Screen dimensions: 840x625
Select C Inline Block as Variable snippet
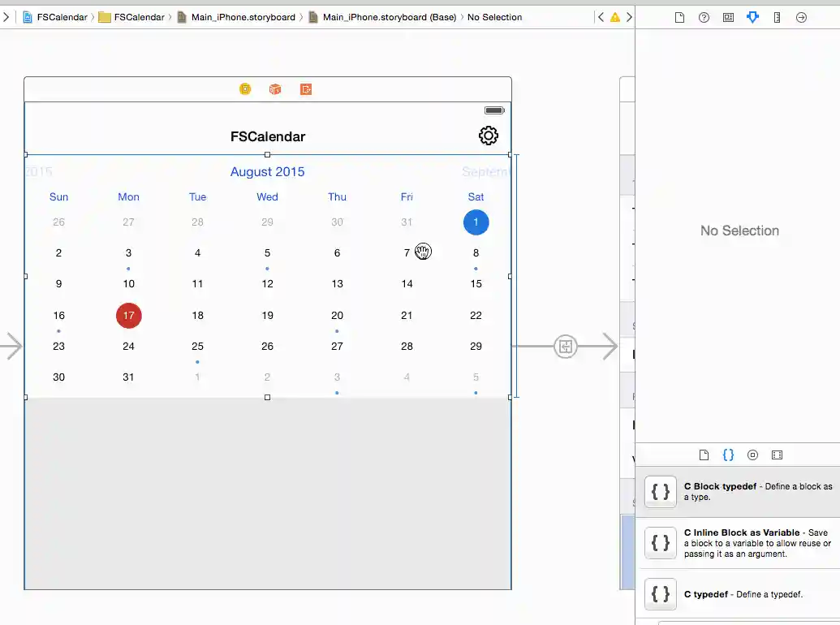[x=737, y=543]
